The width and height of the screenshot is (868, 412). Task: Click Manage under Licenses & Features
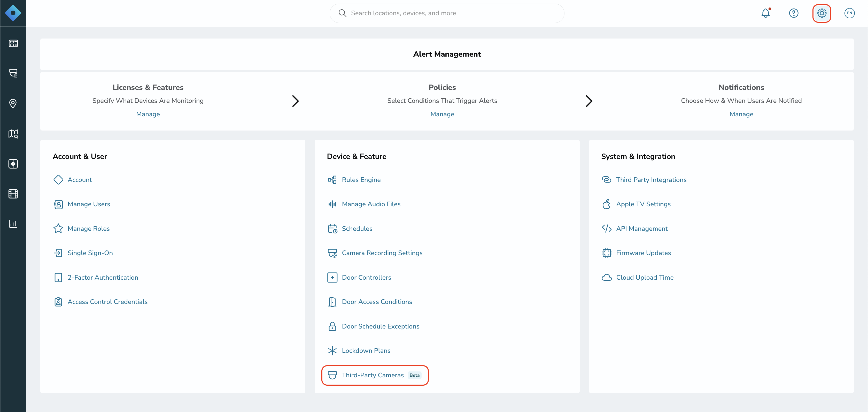click(x=148, y=114)
